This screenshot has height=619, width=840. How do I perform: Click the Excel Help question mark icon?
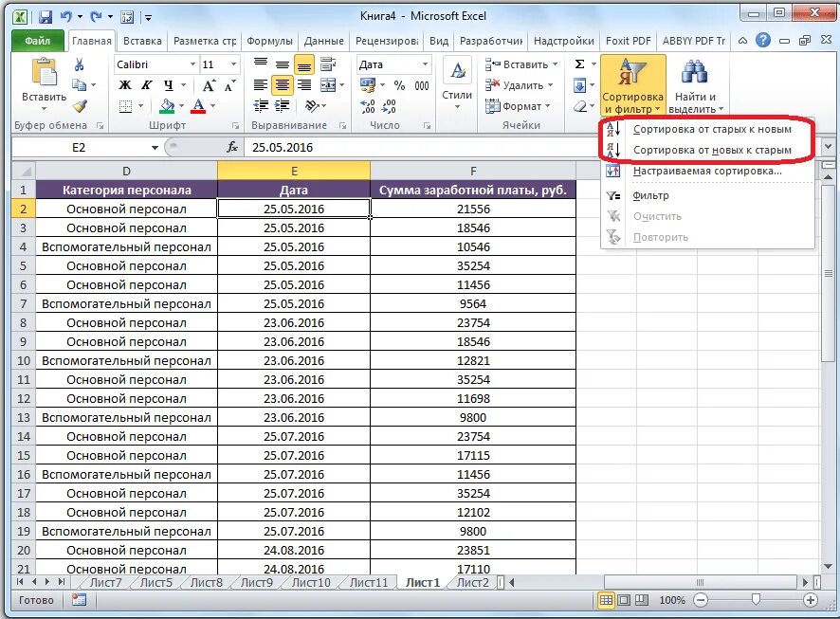763,40
